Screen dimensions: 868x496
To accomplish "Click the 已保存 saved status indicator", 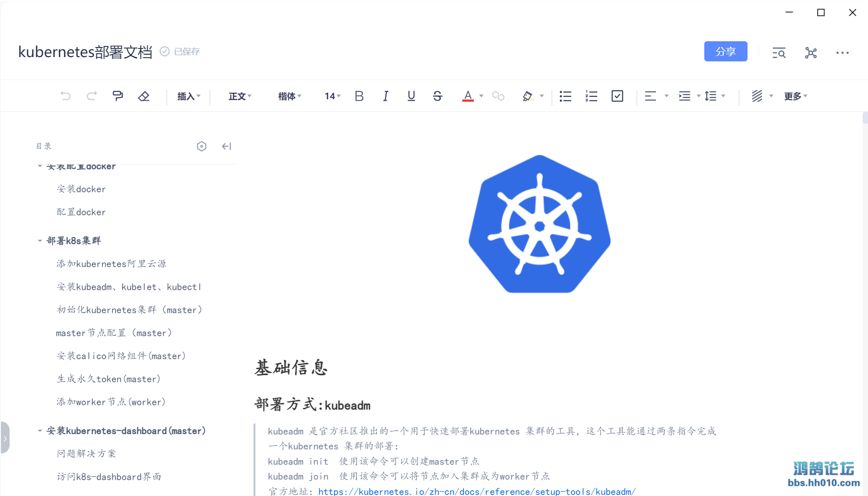I will click(x=180, y=51).
